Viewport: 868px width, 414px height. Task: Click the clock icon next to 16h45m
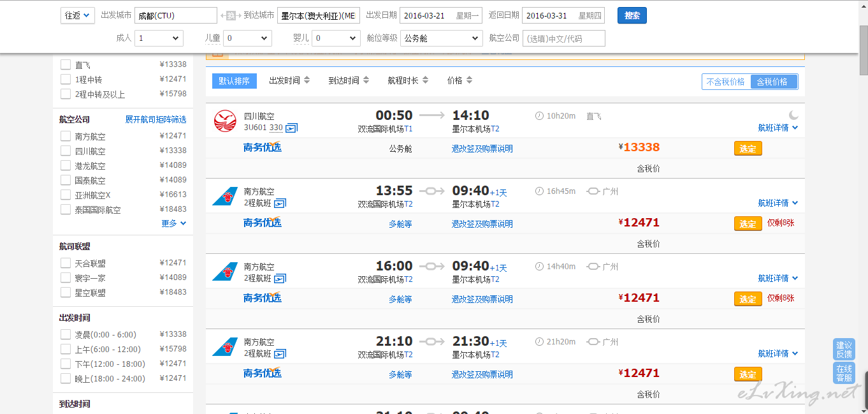[540, 191]
